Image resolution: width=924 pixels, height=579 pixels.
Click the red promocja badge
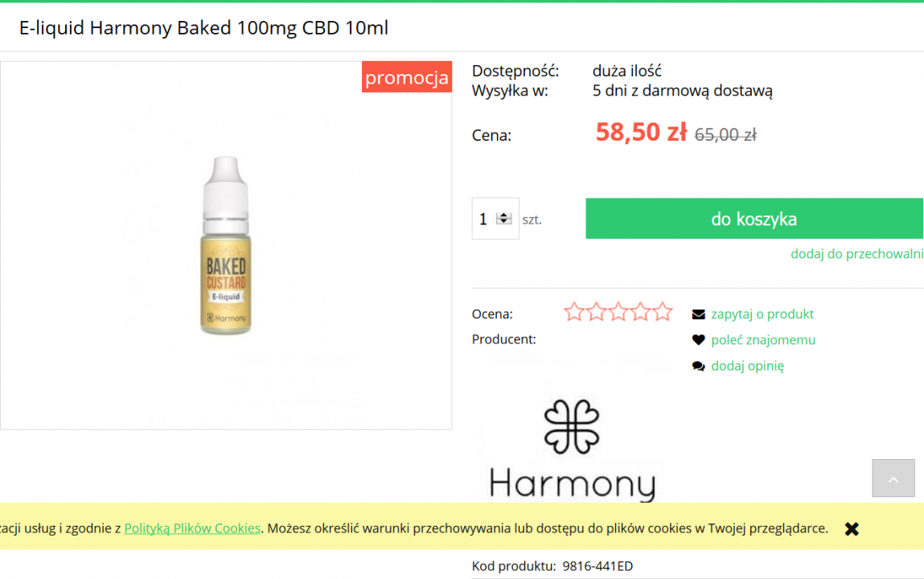point(407,77)
